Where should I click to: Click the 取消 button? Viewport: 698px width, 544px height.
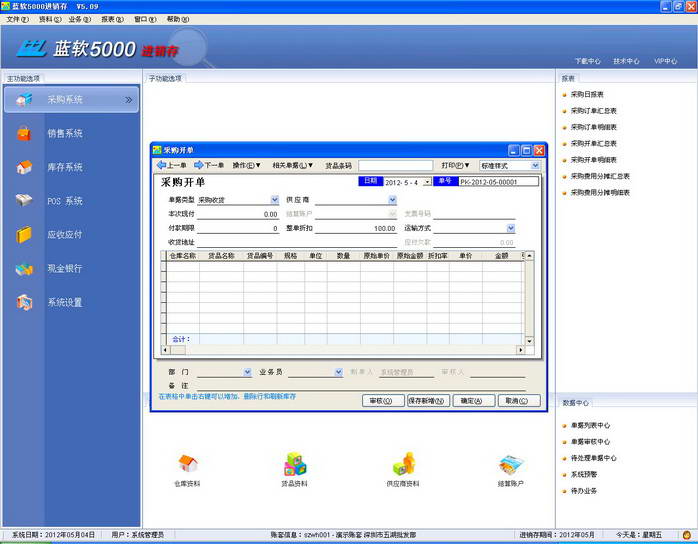click(x=519, y=401)
